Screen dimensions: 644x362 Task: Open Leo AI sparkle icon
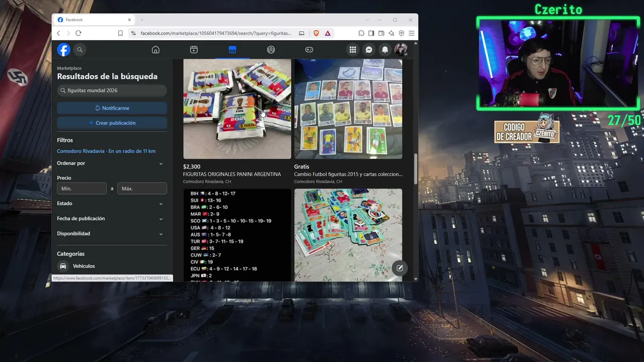(391, 33)
